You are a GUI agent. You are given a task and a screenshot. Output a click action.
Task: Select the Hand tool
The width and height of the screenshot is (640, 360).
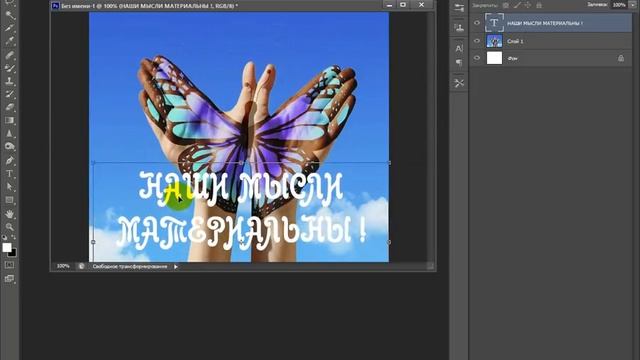point(10,214)
